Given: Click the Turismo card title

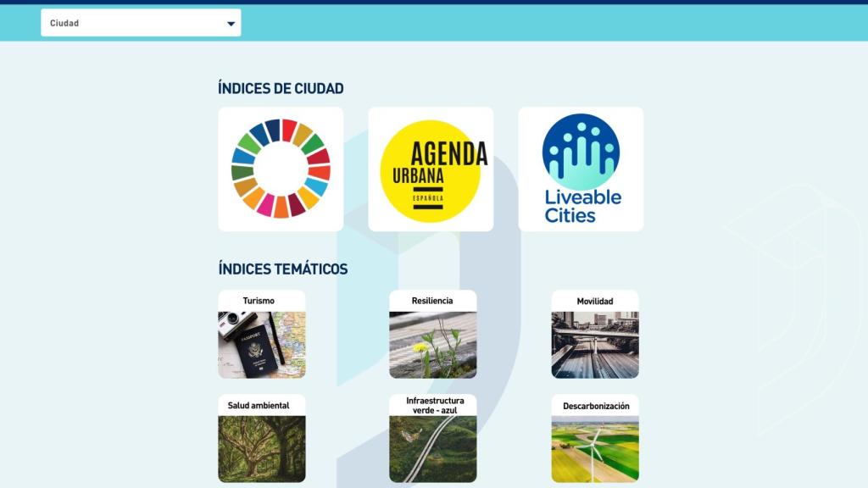Looking at the screenshot, I should tap(259, 301).
